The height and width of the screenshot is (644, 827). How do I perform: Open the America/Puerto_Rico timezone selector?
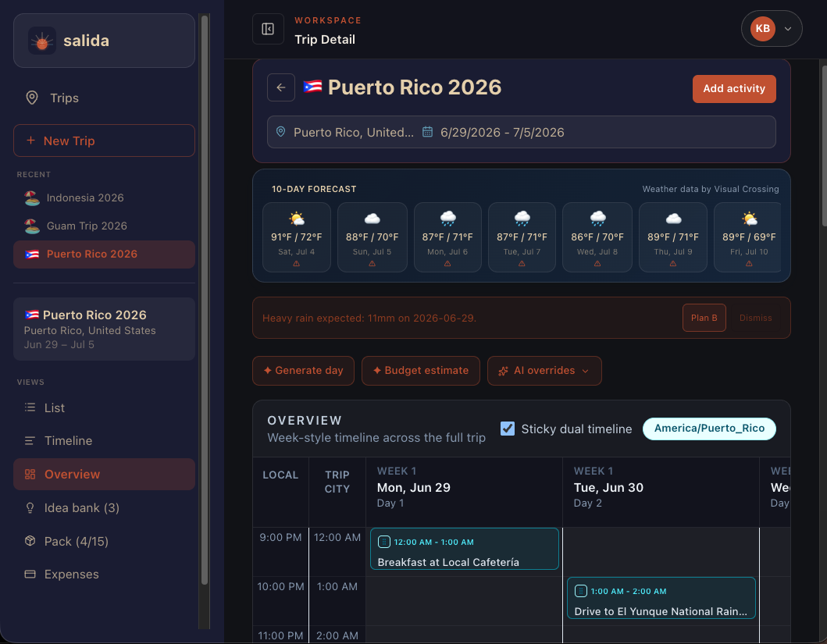click(x=709, y=429)
